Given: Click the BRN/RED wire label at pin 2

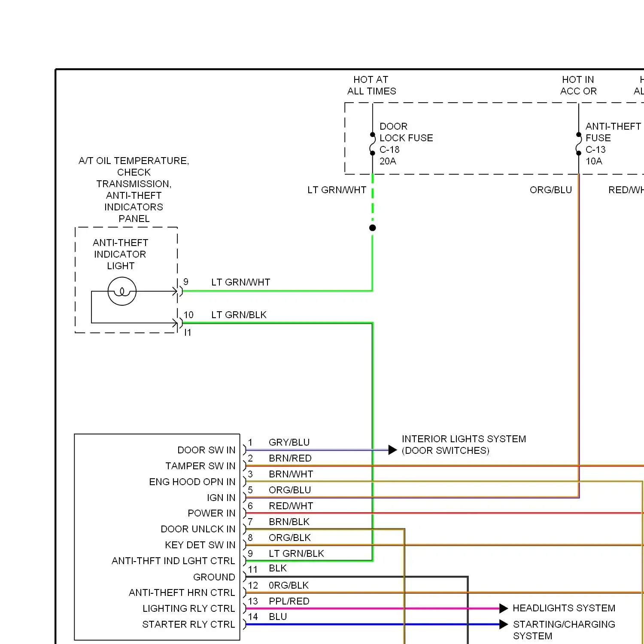Looking at the screenshot, I should [x=290, y=458].
